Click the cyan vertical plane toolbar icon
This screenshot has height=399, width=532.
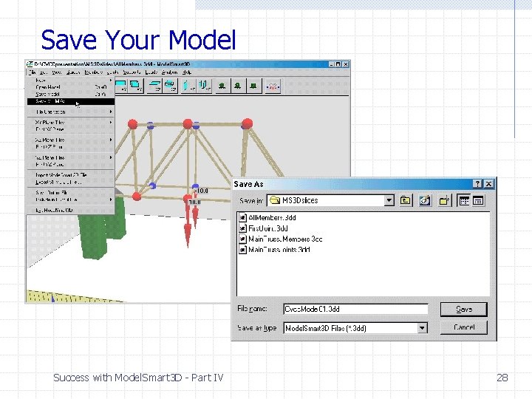[x=188, y=86]
